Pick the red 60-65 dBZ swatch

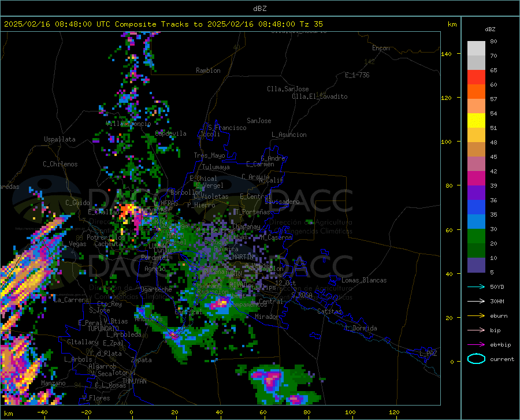click(x=476, y=77)
